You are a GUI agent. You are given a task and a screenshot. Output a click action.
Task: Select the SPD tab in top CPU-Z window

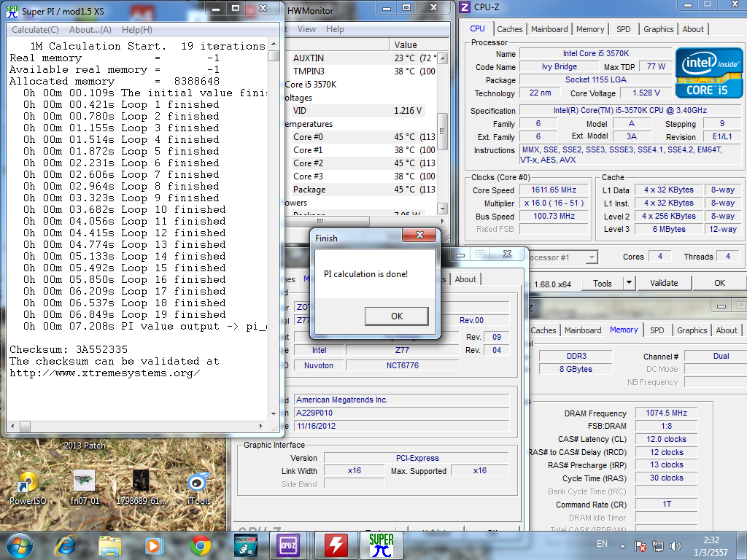pyautogui.click(x=624, y=29)
